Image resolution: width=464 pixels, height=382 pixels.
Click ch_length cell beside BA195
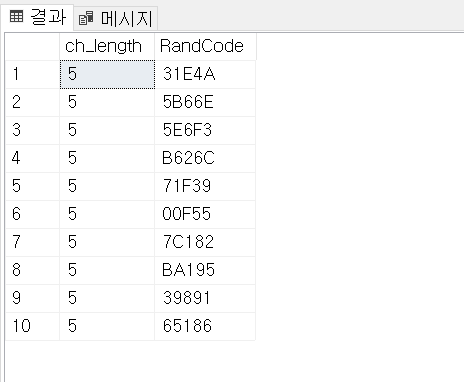point(107,270)
